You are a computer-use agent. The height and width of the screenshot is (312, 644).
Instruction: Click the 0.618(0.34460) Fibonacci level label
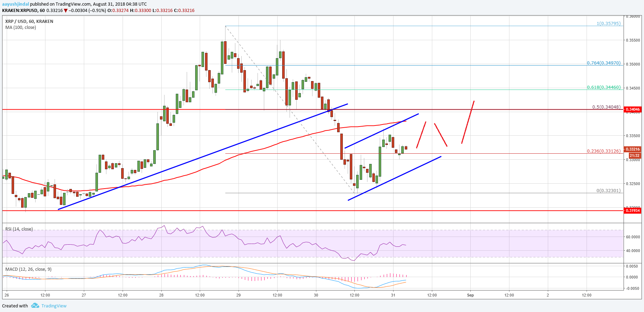604,87
